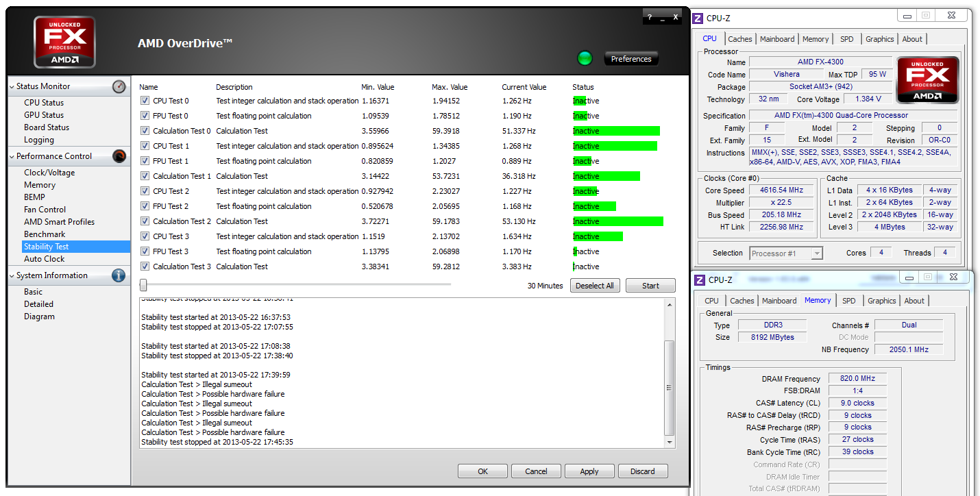980x496 pixels.
Task: Click the test duration slider handle
Action: [143, 284]
